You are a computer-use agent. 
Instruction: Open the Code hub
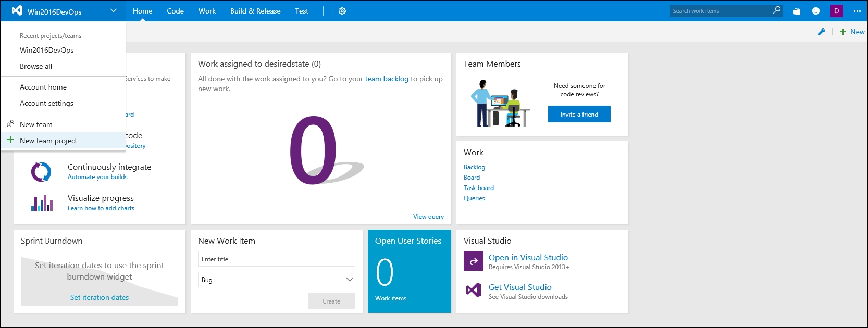point(175,11)
